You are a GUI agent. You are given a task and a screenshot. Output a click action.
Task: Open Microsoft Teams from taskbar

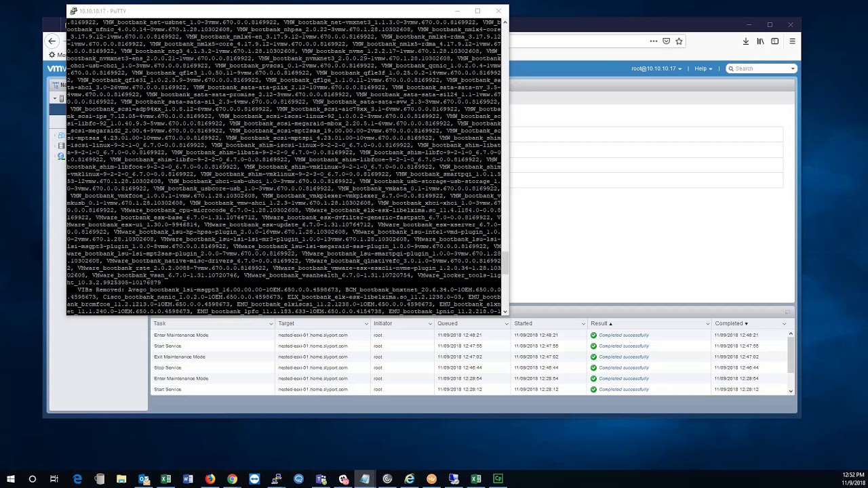321,479
